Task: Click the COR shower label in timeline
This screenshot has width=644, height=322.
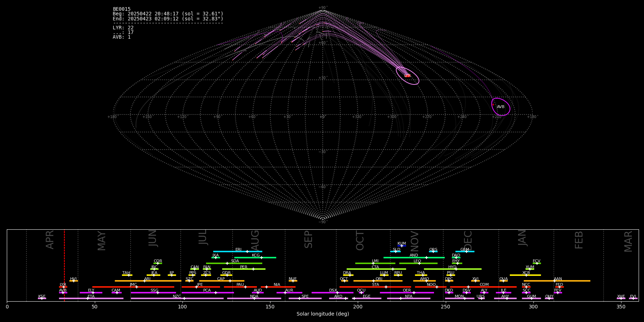Action: pos(158,261)
